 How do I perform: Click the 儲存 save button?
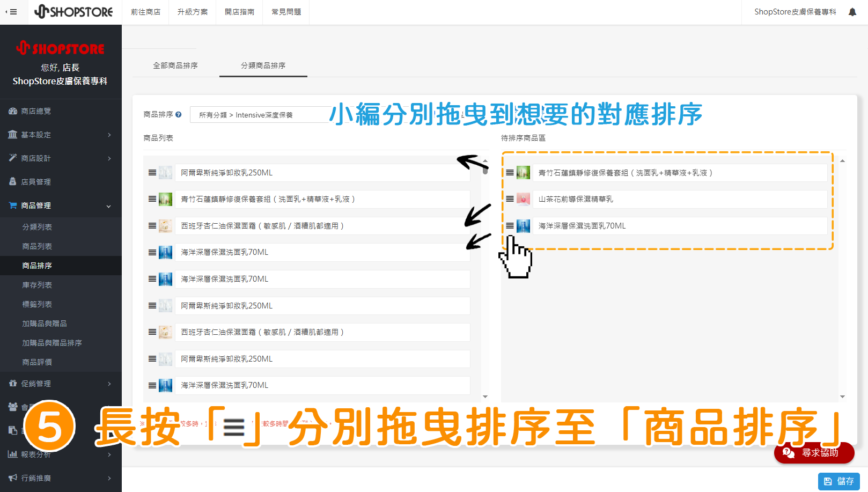(x=838, y=481)
